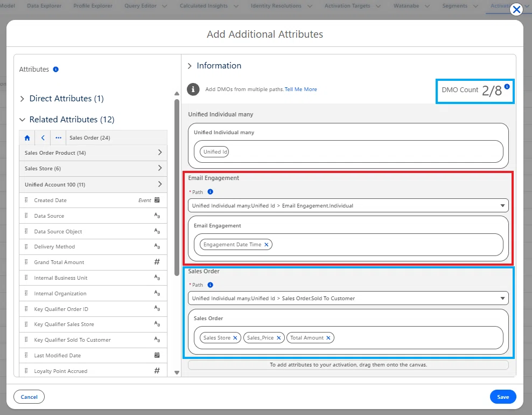Select the Loyalty Point Accrued attribute
The image size is (532, 415).
(x=93, y=371)
